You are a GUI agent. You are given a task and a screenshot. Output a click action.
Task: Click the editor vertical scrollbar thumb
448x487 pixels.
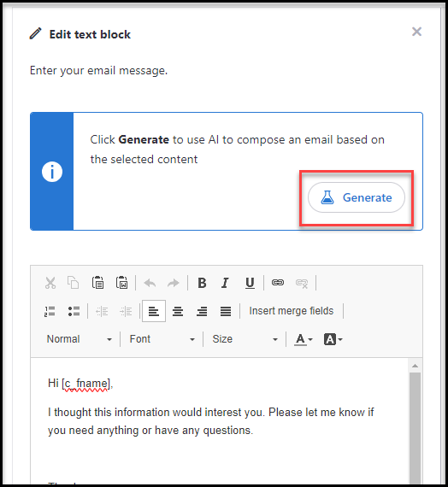click(415, 427)
